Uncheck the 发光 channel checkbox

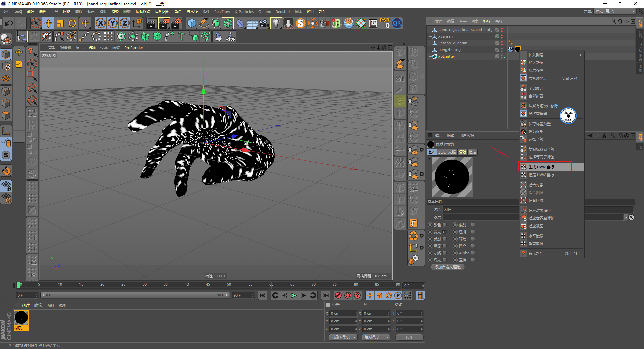coord(445,232)
